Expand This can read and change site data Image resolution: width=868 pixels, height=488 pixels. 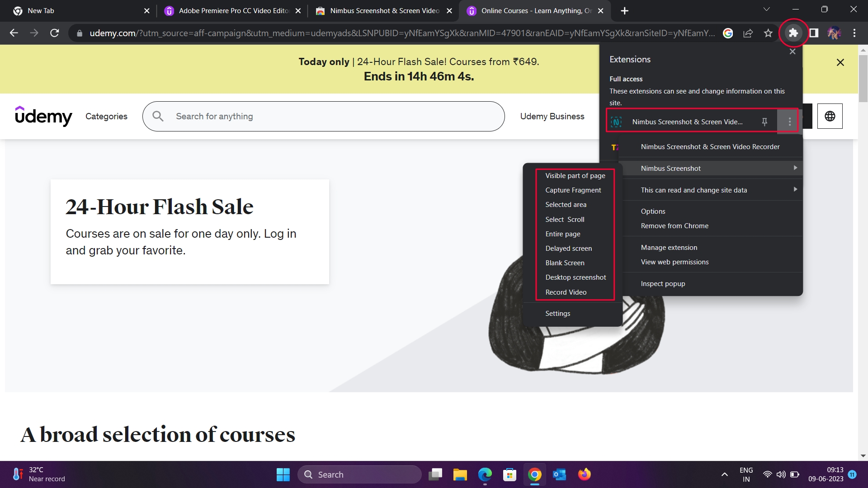[x=711, y=190]
